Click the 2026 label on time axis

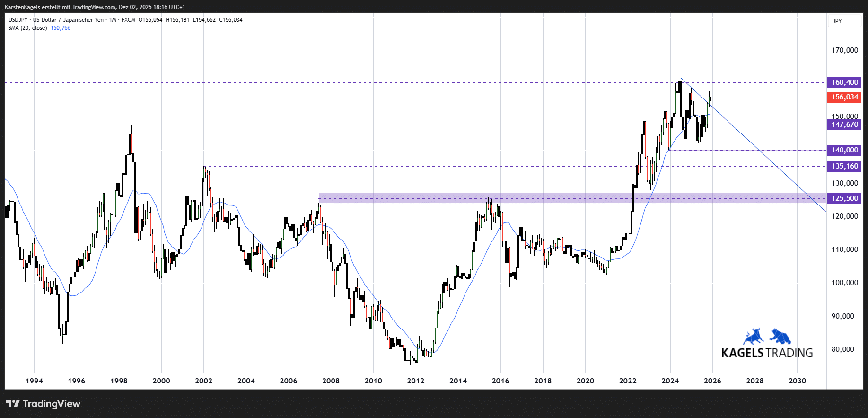[712, 381]
